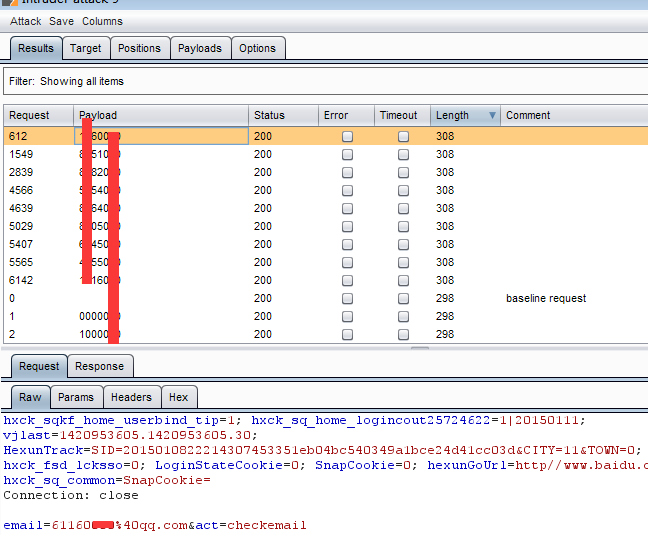Screen dimensions: 648x535
Task: Switch to the Target tab
Action: coord(86,48)
